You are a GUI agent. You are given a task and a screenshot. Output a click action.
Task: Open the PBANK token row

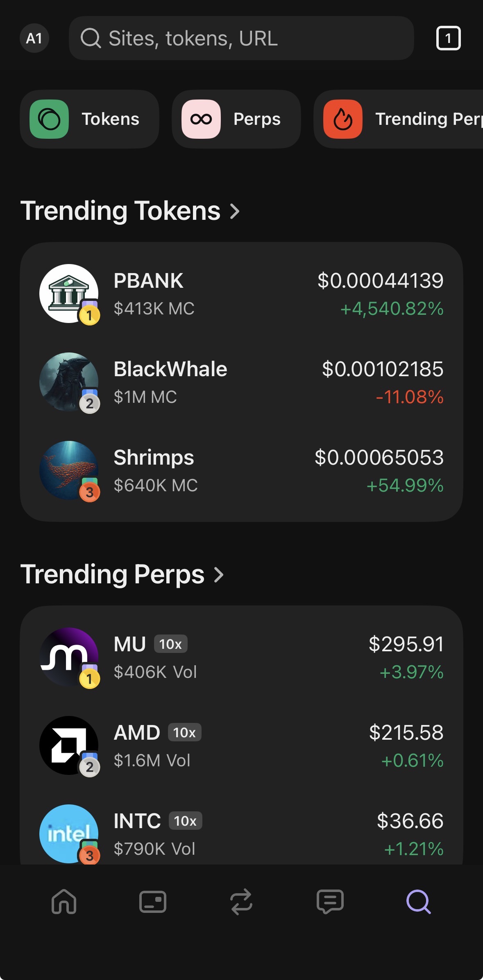click(x=241, y=294)
